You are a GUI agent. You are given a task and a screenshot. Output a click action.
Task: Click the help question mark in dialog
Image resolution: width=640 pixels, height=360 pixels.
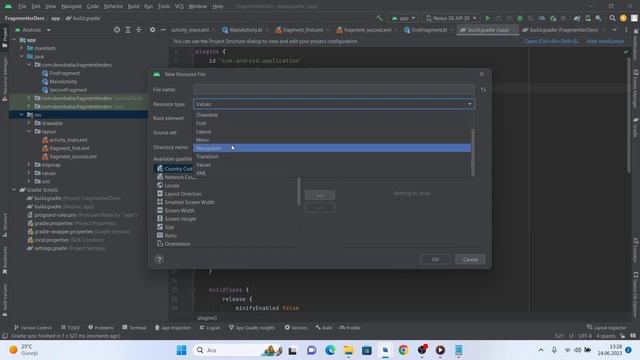tap(159, 260)
